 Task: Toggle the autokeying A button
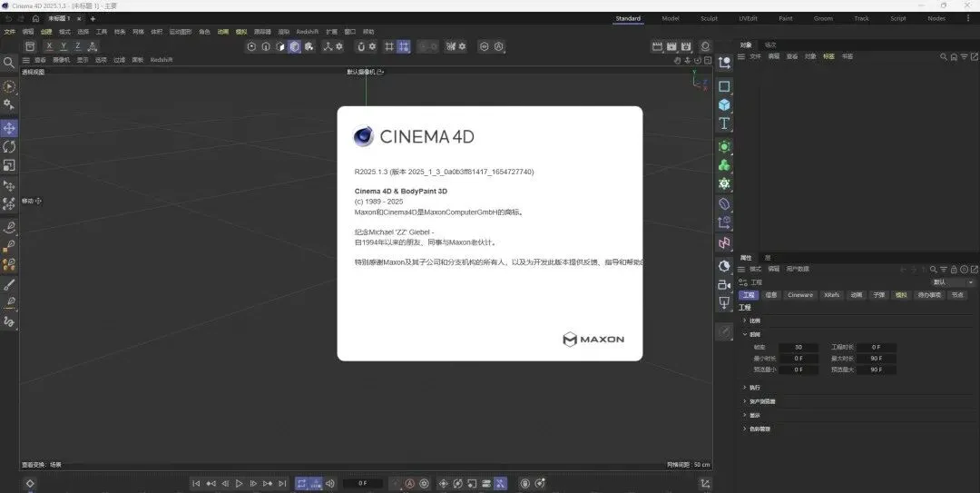(409, 484)
